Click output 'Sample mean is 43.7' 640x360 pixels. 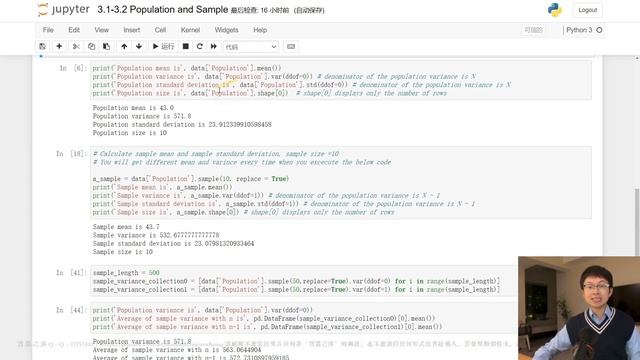[126, 227]
